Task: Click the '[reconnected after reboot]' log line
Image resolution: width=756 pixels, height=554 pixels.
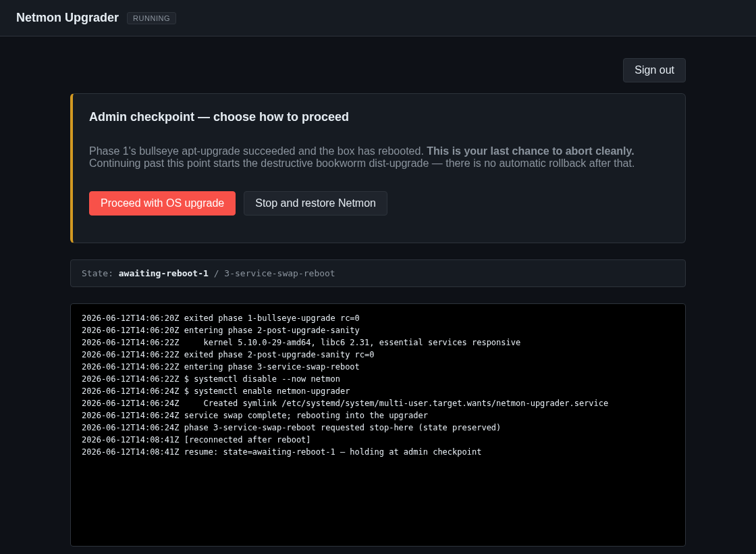Action: 196,440
